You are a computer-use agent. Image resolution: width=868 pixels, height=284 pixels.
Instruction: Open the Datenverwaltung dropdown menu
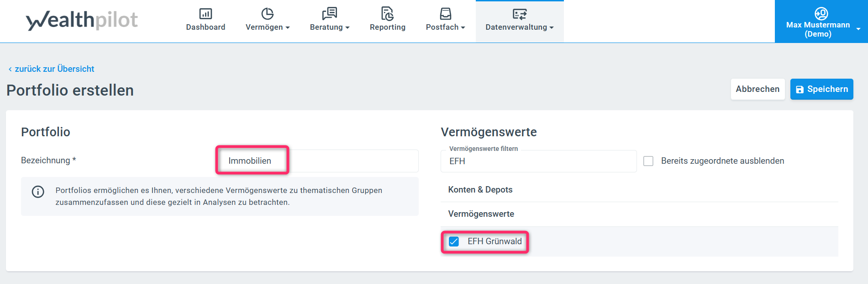520,27
